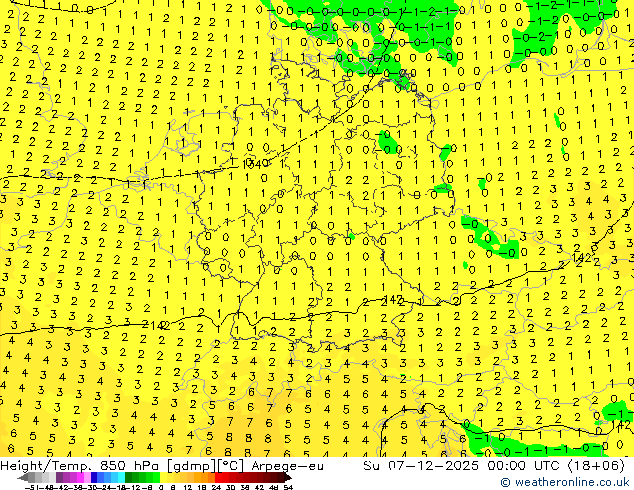This screenshot has width=634, height=490.
Task: Pick the dark blue legend swatch at -30
Action: [x=94, y=477]
